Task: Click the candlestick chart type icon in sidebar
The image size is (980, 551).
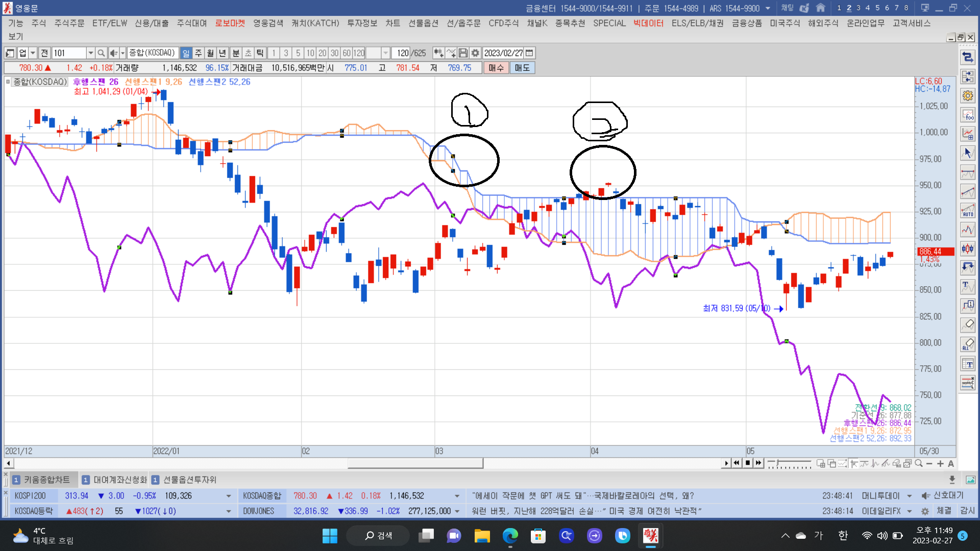Action: point(967,248)
